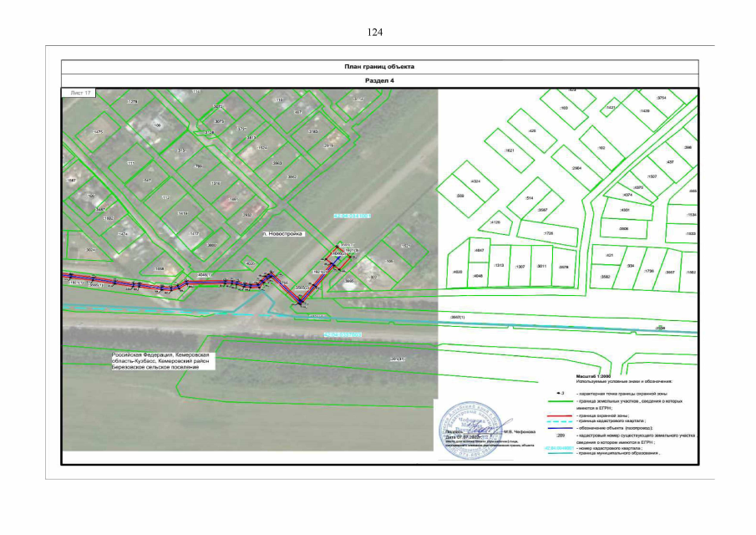Click the 'План границ объекта' header

[378, 66]
